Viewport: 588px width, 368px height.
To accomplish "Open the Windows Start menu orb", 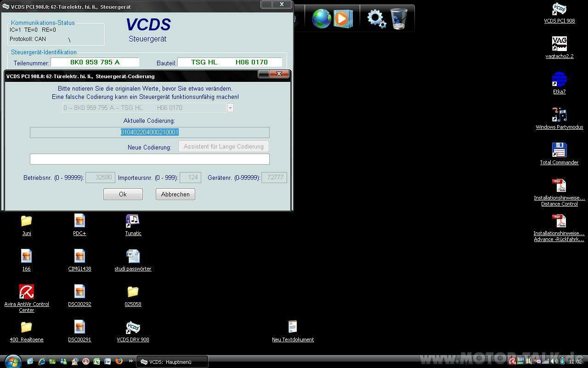I will 12,361.
